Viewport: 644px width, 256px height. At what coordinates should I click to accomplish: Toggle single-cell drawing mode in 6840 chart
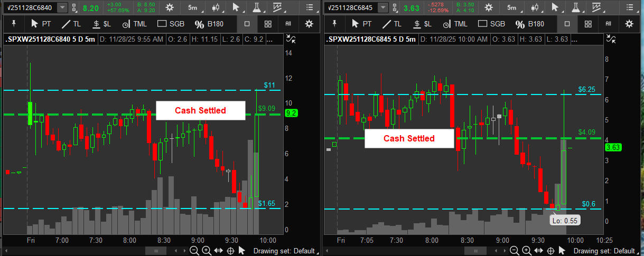click(x=247, y=24)
